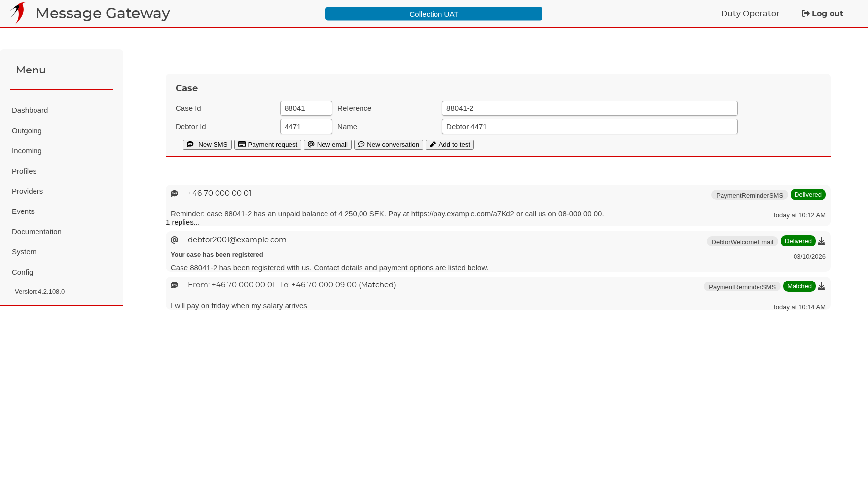This screenshot has width=868, height=493.
Task: Click the Delivered badge on the welcome email
Action: click(x=798, y=241)
